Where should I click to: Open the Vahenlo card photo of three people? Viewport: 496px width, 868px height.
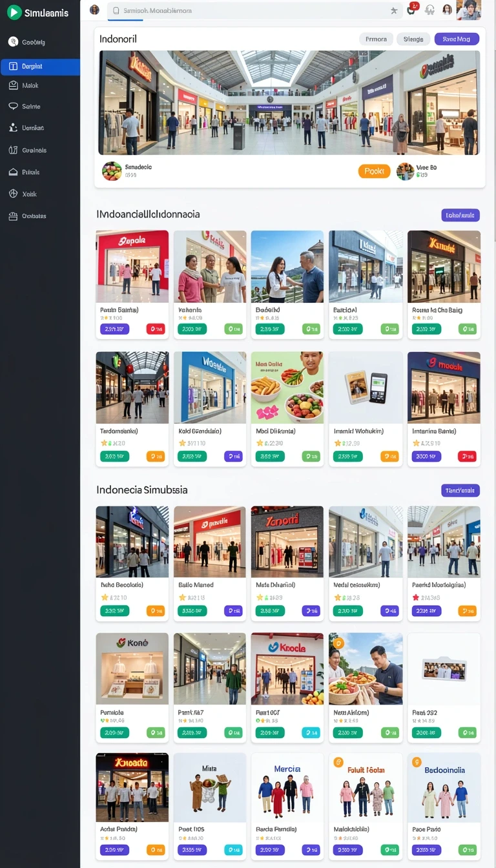pyautogui.click(x=210, y=267)
